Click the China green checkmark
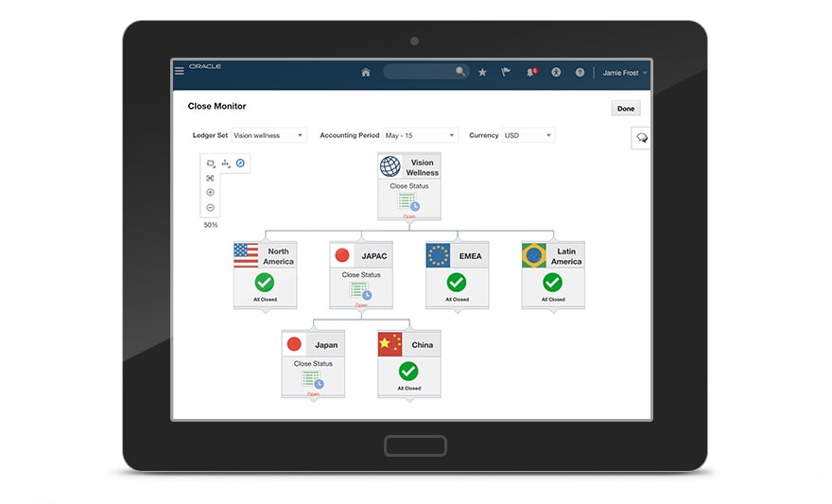 pos(408,372)
